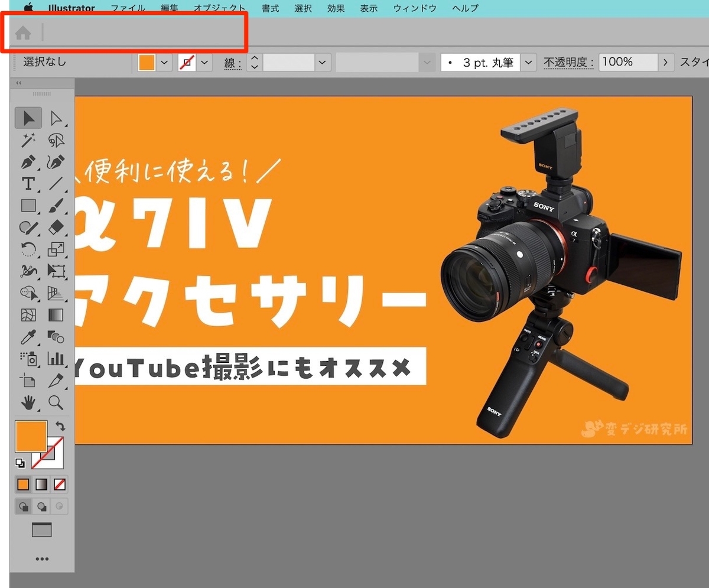Activate solid Color paint mode
The image size is (709, 588).
pyautogui.click(x=23, y=485)
